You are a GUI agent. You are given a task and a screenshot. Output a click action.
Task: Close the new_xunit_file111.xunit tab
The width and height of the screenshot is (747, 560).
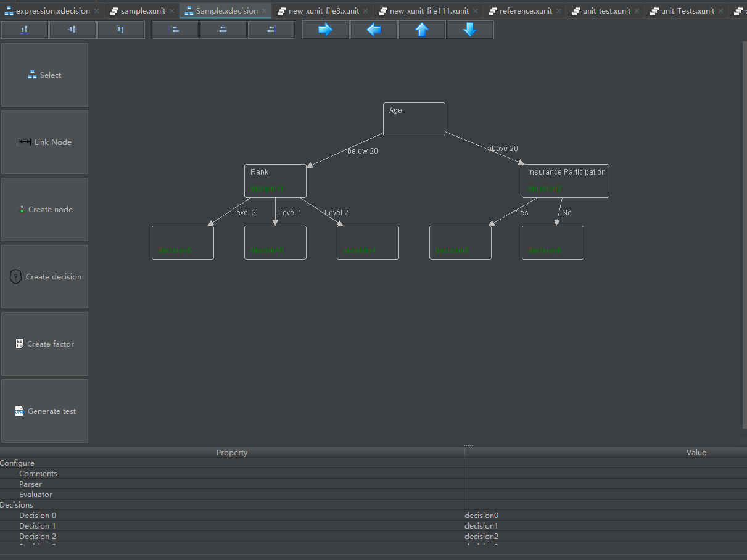[x=476, y=11]
